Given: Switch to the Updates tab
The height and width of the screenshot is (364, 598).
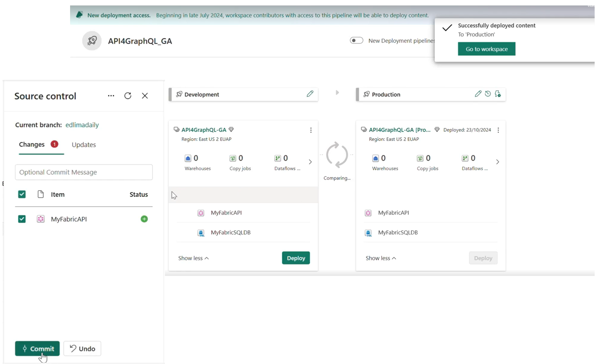Looking at the screenshot, I should pyautogui.click(x=84, y=144).
